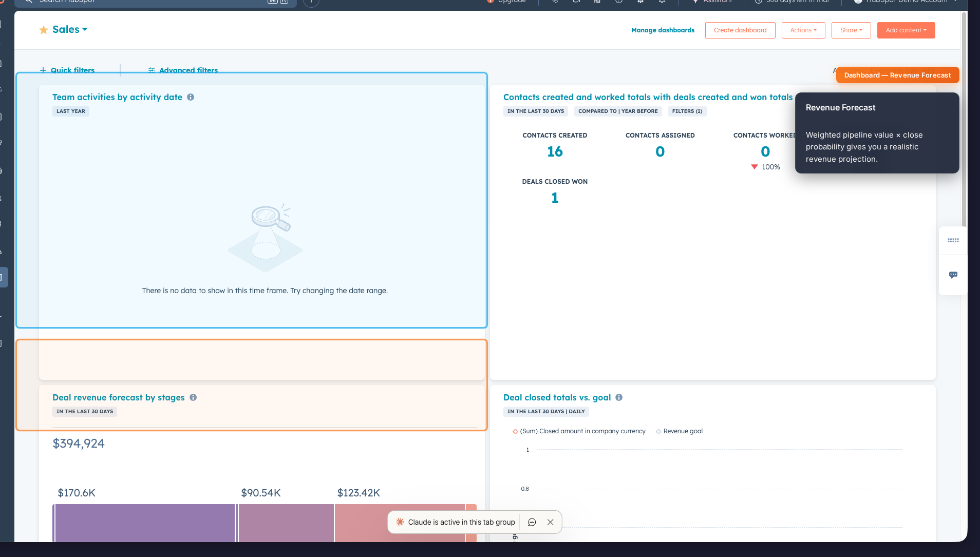980x557 pixels.
Task: Expand the Share dropdown
Action: pos(851,30)
